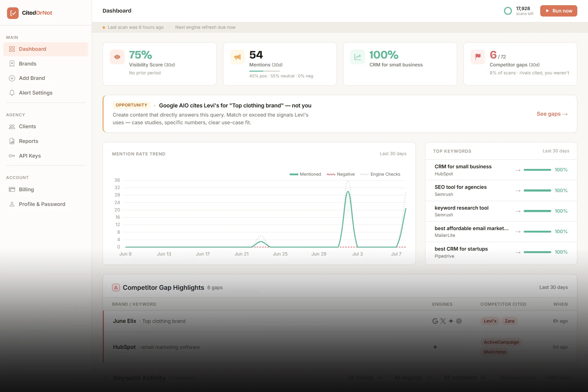Click the Add Brand plus-circle icon
588x392 pixels.
[12, 78]
